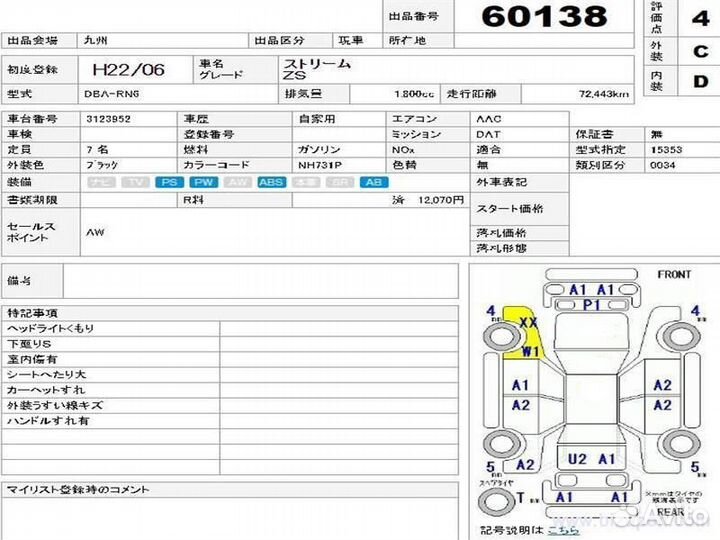Viewport: 720px width, 540px height.
Task: Click the blue PS equipment badge
Action: pyautogui.click(x=169, y=182)
